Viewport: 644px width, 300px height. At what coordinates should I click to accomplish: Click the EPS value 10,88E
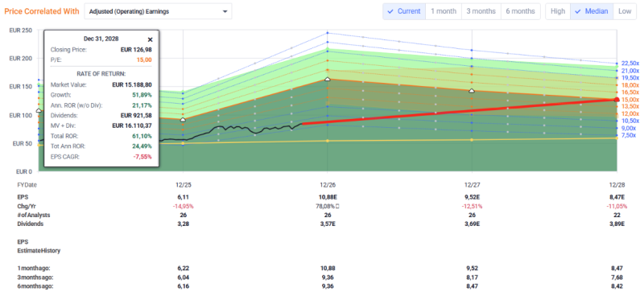click(328, 197)
